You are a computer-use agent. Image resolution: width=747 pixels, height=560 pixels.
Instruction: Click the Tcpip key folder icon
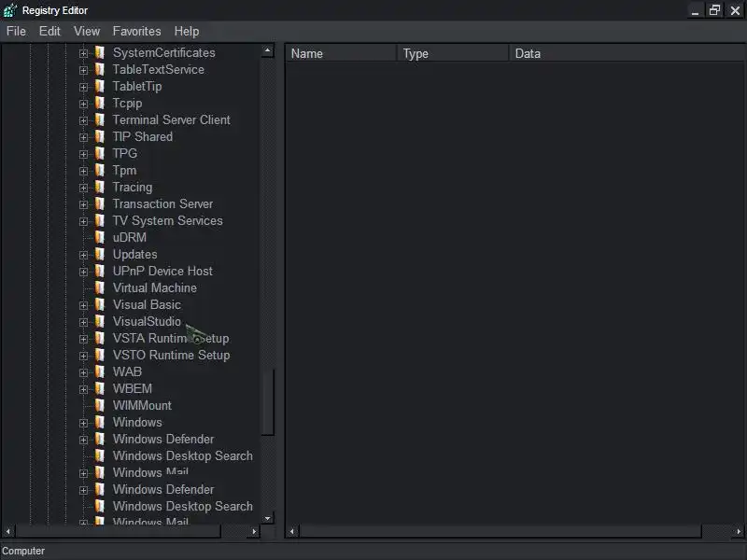(100, 104)
